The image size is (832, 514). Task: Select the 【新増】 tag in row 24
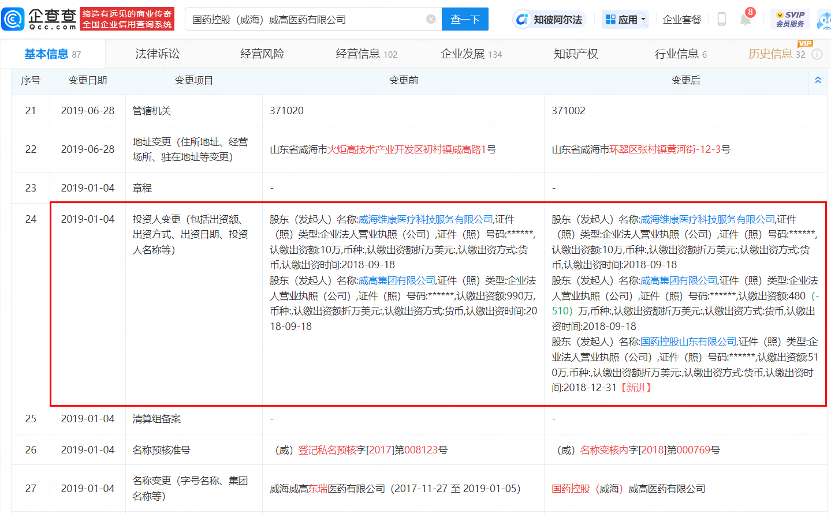coord(636,387)
